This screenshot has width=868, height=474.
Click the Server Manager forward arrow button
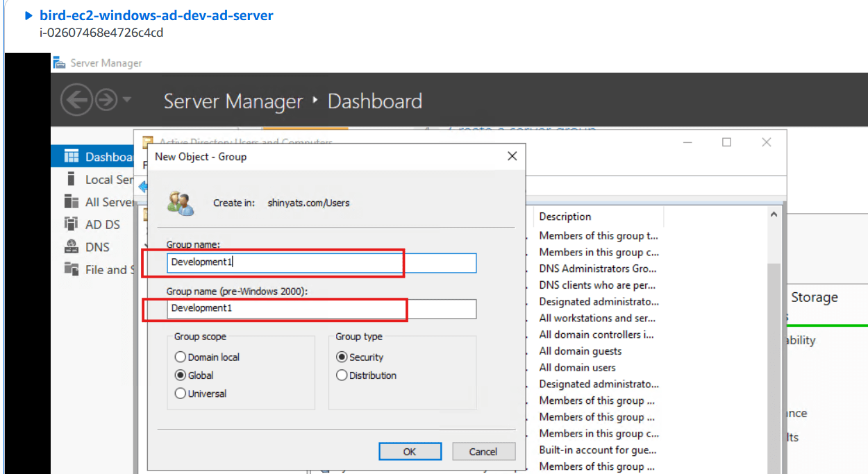point(106,101)
